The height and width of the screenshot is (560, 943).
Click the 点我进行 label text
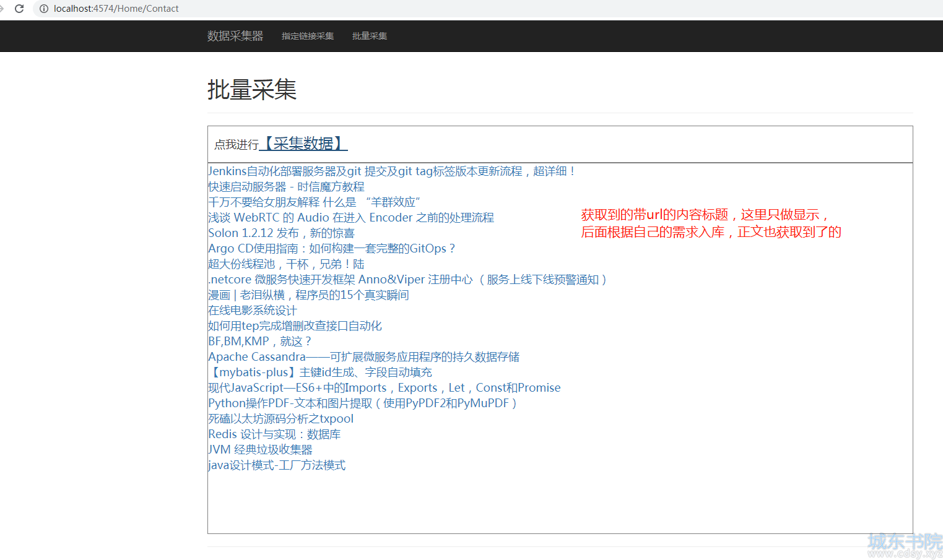coord(237,145)
